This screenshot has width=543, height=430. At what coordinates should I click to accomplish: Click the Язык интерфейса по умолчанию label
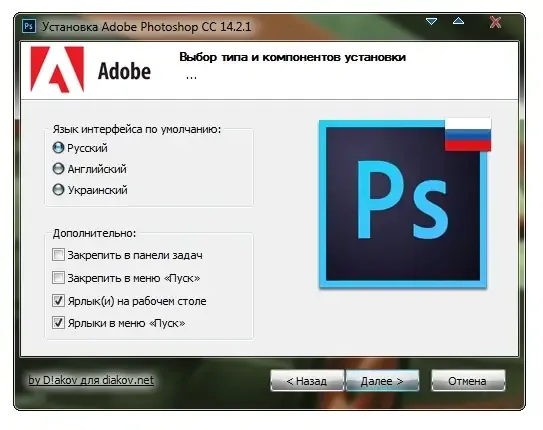[137, 129]
